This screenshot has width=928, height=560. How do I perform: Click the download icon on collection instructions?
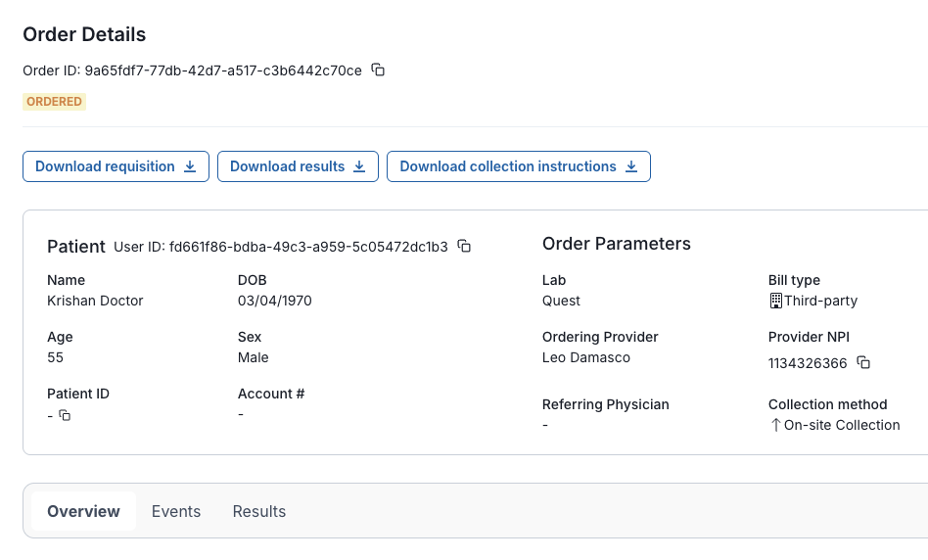tap(631, 166)
